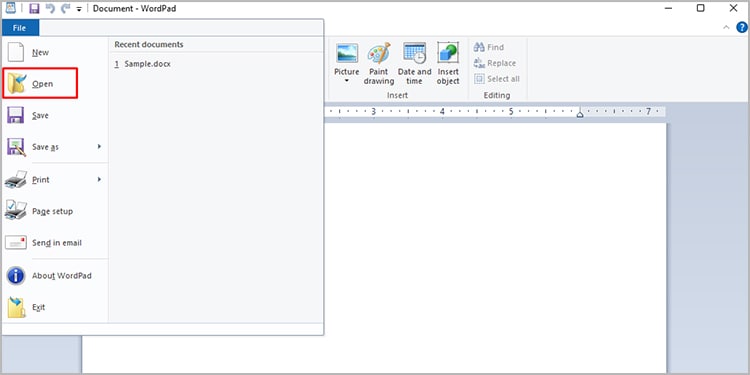Click the WordPad app icon in title bar
The height and width of the screenshot is (375, 750).
(11, 8)
